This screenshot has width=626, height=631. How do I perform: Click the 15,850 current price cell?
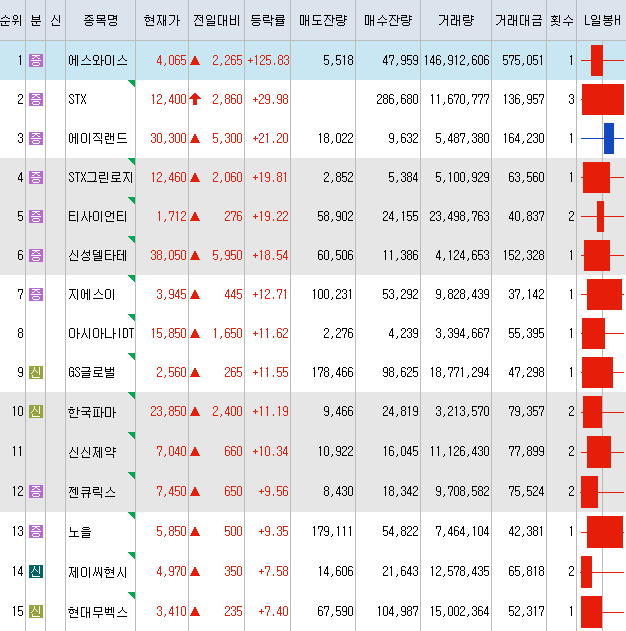tap(168, 334)
